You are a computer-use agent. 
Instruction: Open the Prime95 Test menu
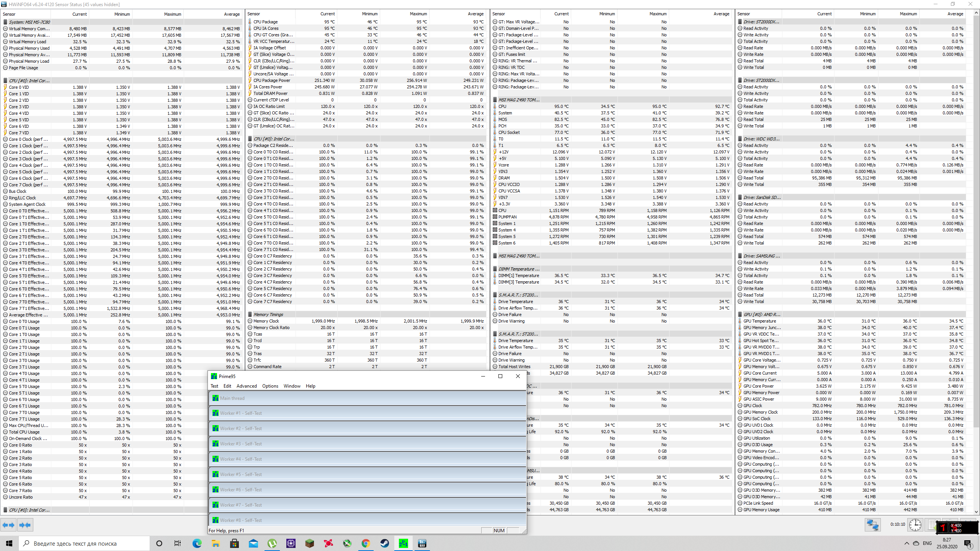[x=214, y=386]
